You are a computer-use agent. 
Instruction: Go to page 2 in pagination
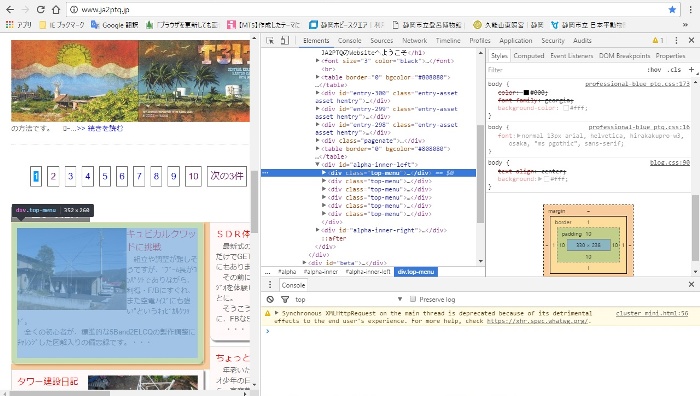(x=53, y=176)
